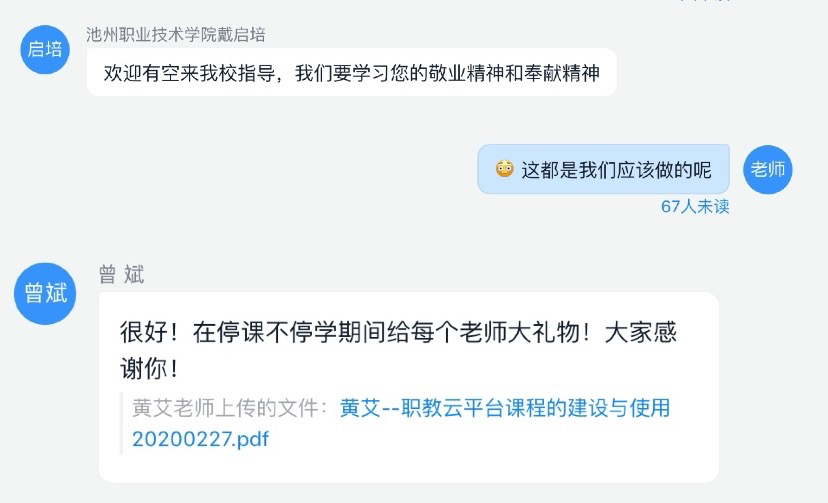This screenshot has height=503, width=828.
Task: Select the 大家感 text at line end
Action: point(641,333)
